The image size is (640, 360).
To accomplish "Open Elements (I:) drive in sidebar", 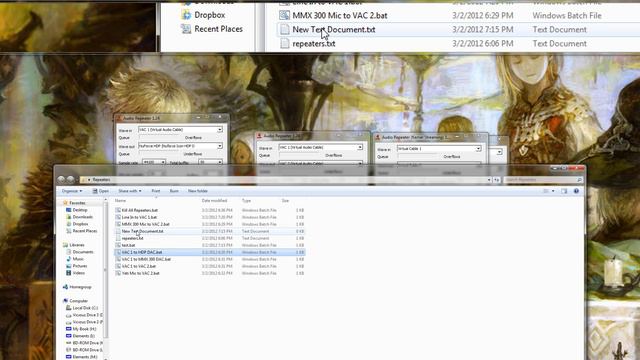I will click(80, 336).
